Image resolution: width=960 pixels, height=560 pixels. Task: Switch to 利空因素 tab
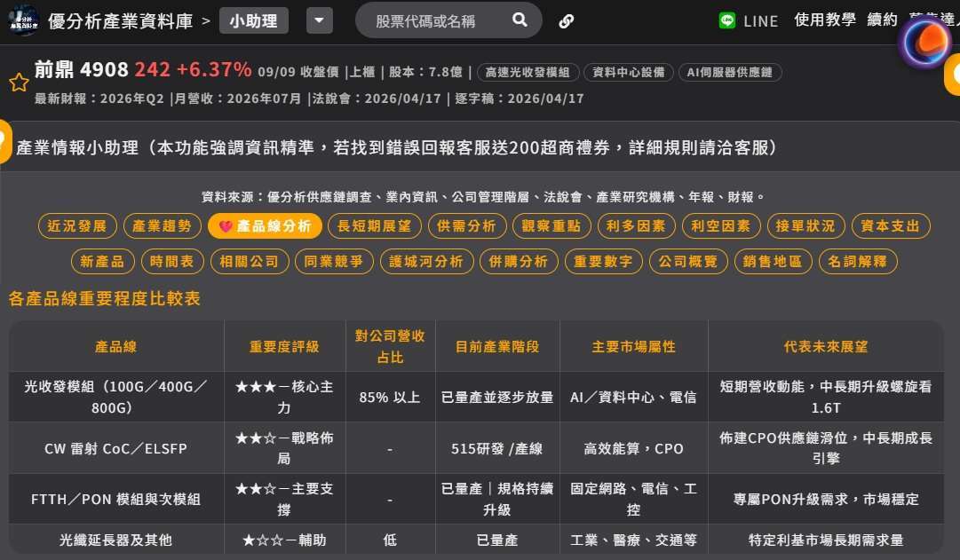[720, 225]
